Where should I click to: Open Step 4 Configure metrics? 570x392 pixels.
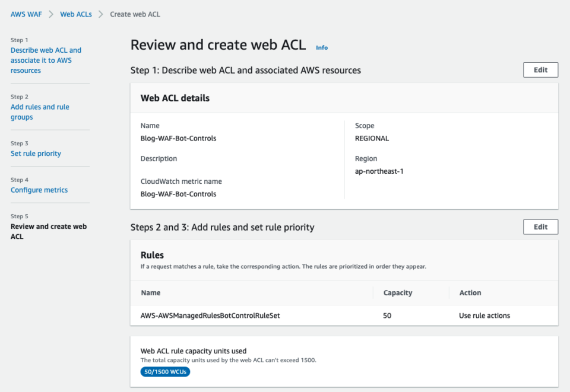39,190
